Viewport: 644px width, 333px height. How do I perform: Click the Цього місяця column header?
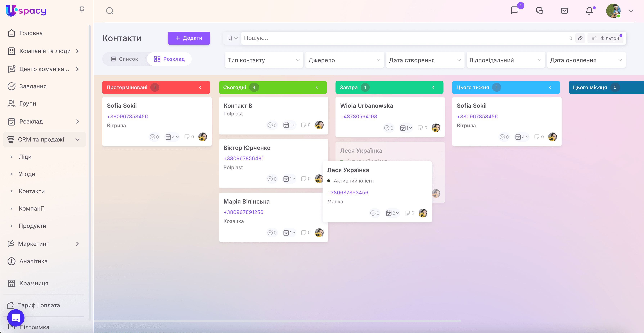click(606, 87)
